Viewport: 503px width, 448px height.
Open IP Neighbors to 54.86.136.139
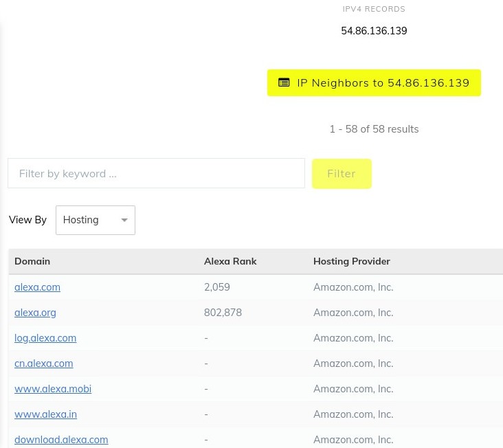pos(374,82)
